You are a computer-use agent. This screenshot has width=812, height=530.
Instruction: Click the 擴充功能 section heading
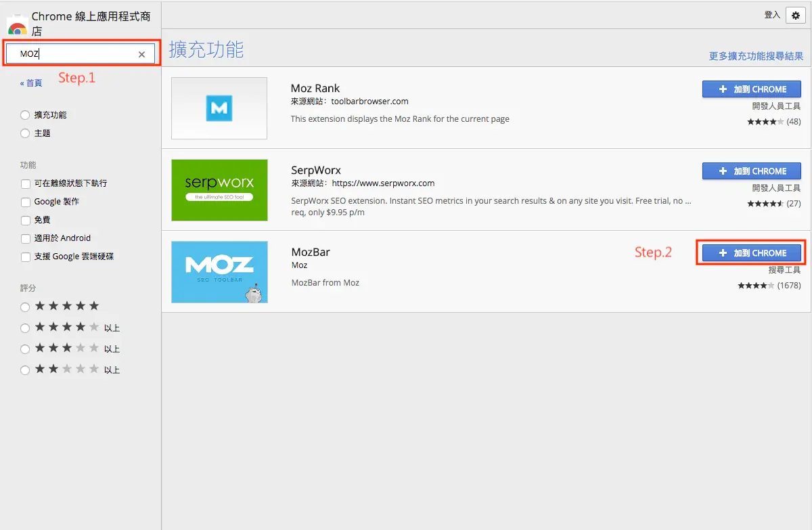206,49
